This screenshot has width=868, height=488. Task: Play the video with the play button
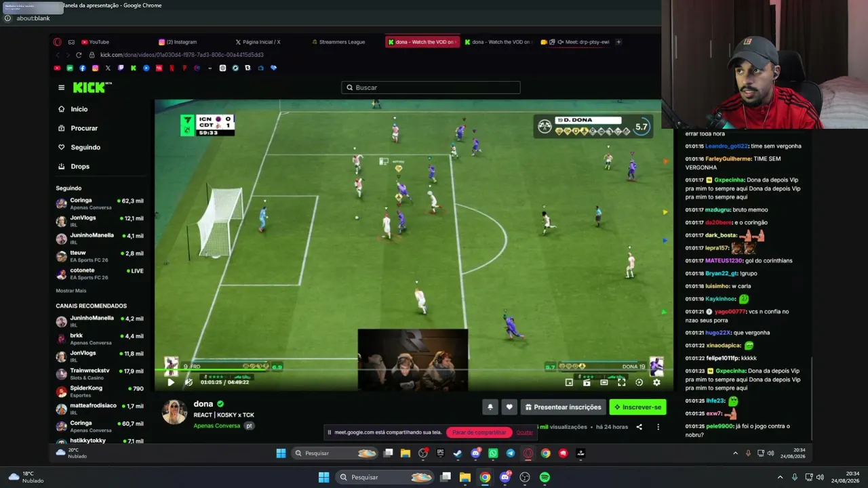(x=171, y=382)
